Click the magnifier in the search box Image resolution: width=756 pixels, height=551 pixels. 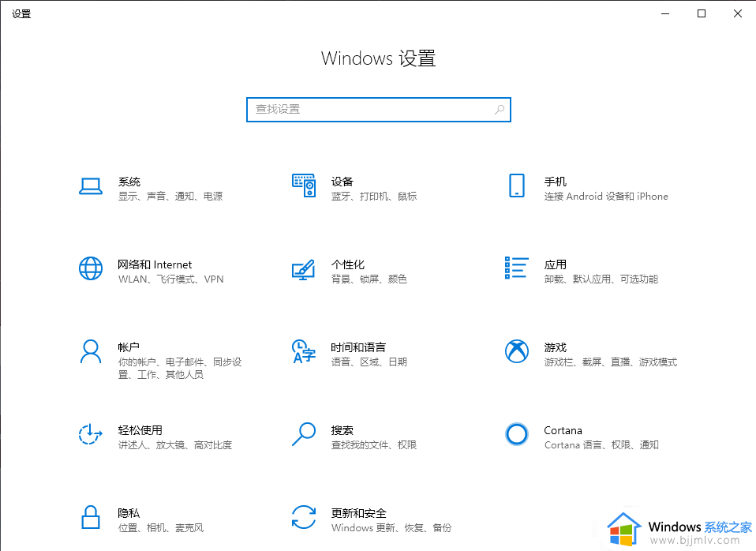500,110
